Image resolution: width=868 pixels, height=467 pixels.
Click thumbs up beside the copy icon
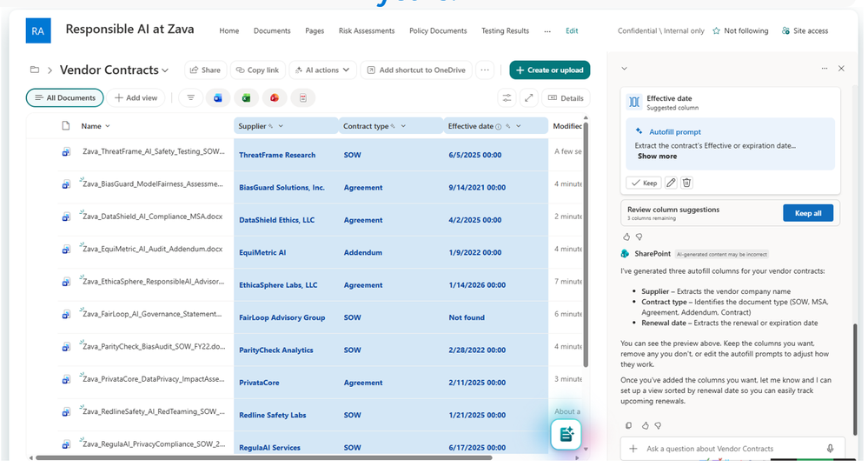(x=645, y=425)
